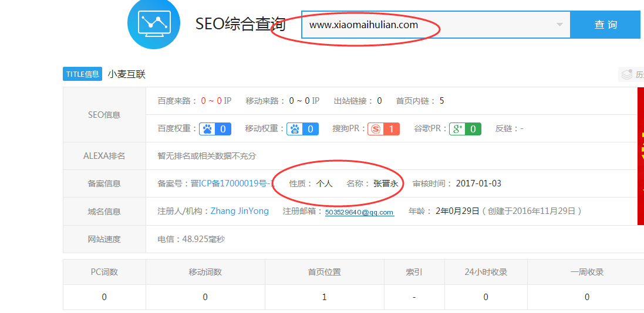Image resolution: width=644 pixels, height=313 pixels.
Task: Click the SEO monitor chart logo icon
Action: coord(154,23)
